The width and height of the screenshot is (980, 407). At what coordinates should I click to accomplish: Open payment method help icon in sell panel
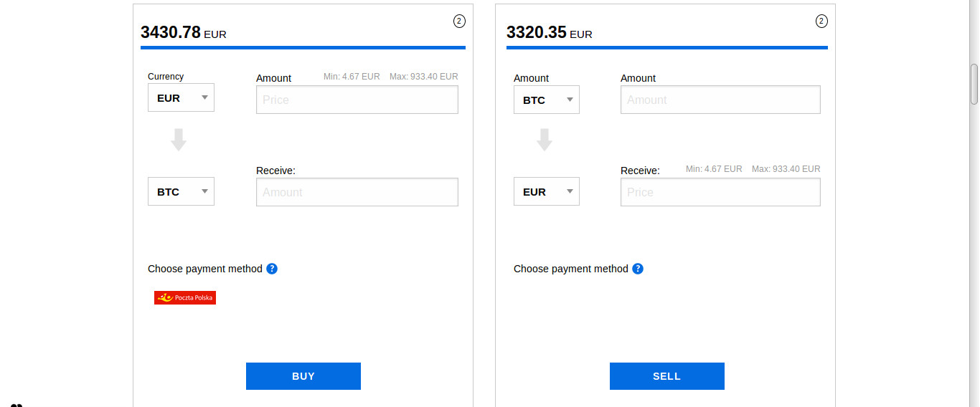pyautogui.click(x=638, y=269)
